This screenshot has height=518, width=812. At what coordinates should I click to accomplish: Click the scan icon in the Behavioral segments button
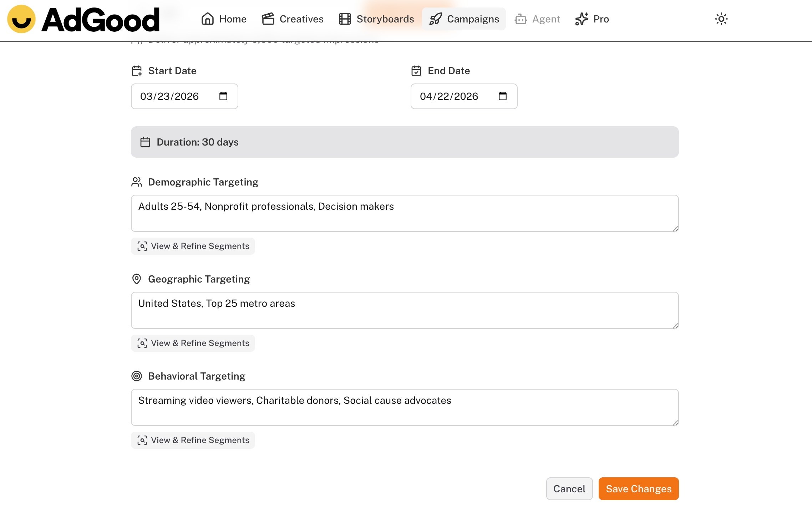tap(142, 440)
